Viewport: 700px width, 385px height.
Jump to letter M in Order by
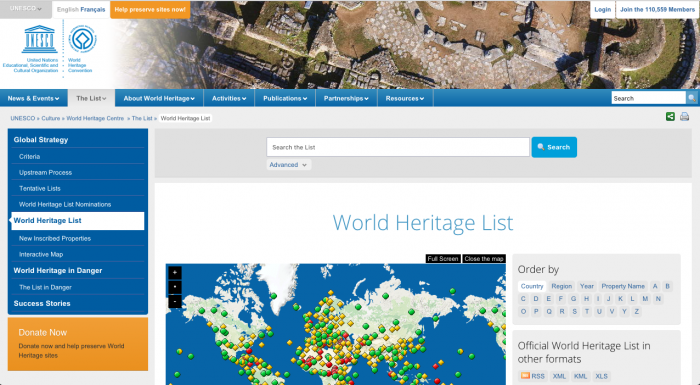click(x=645, y=299)
